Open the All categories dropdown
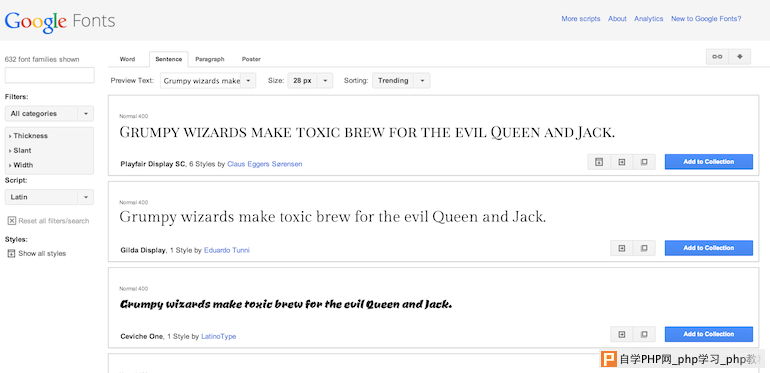Viewport: 770px width, 373px height. [49, 113]
